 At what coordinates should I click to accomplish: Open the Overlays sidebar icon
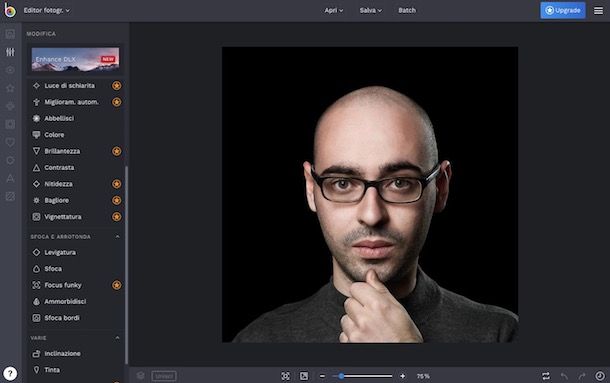(10, 160)
